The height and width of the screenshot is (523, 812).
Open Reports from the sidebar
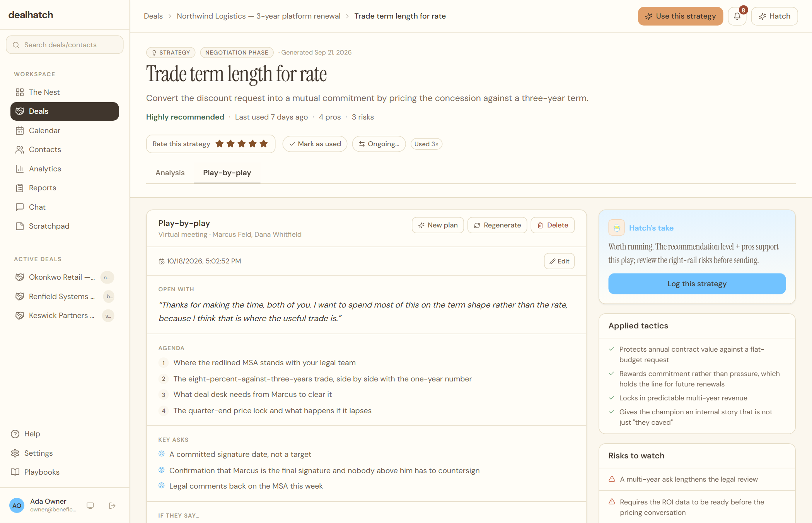(x=65, y=188)
